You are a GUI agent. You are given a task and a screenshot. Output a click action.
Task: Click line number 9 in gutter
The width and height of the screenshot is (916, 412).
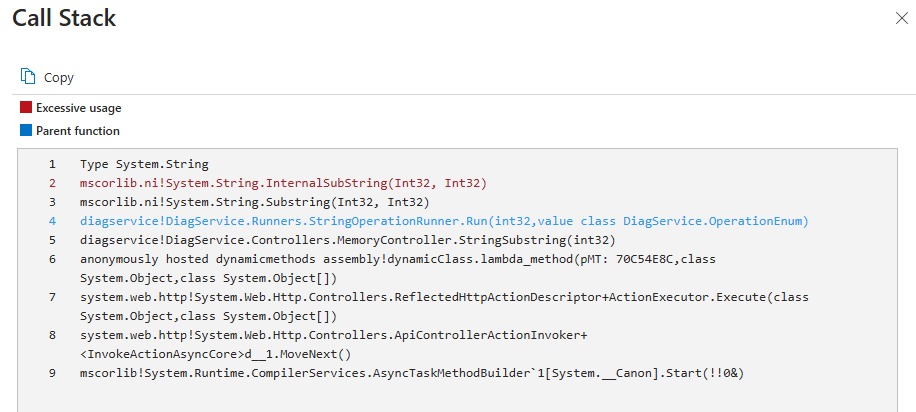click(x=51, y=373)
